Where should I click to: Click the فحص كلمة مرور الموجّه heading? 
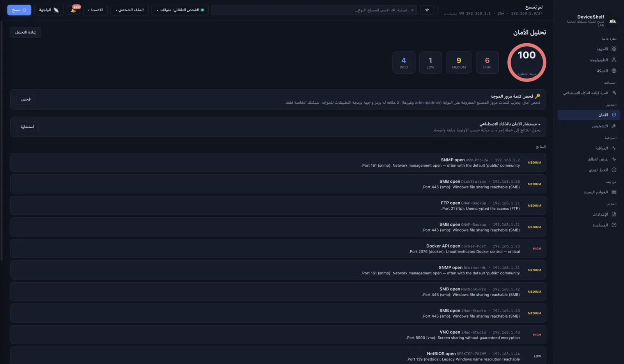click(512, 96)
